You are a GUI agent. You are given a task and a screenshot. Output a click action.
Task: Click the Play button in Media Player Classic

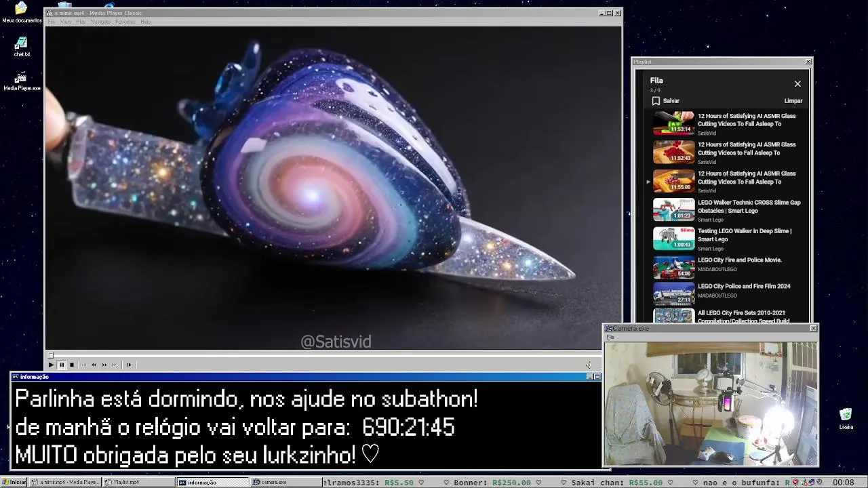click(x=51, y=365)
